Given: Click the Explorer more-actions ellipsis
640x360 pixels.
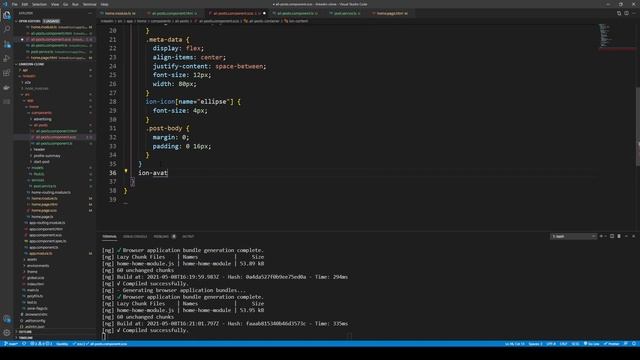Looking at the screenshot, I should (x=90, y=13).
